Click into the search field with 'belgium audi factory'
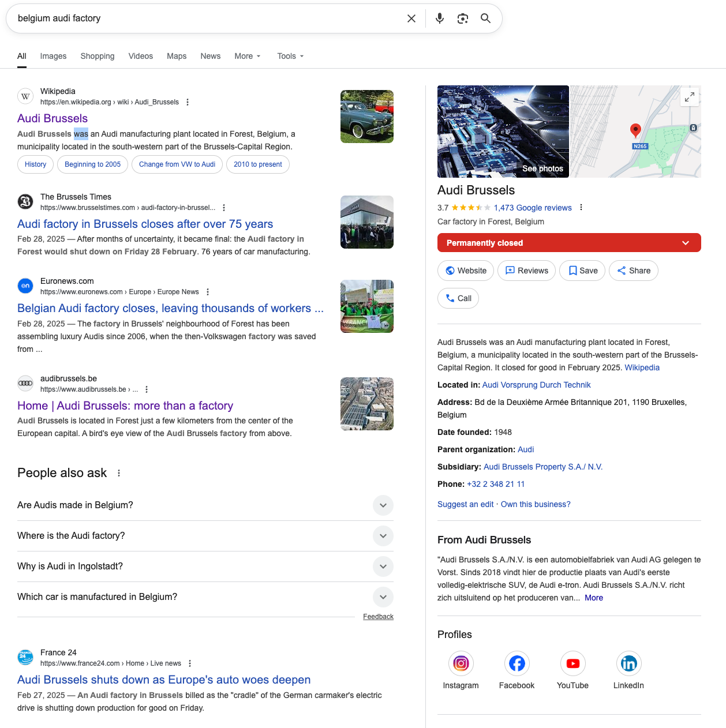Viewport: 726px width, 728px height. (208, 18)
